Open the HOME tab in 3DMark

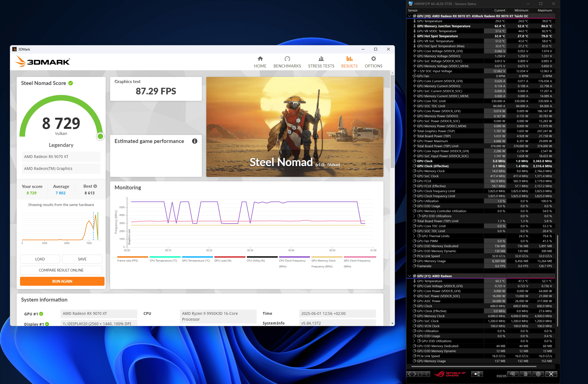260,62
